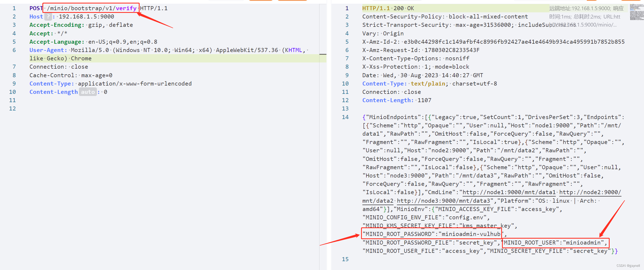The image size is (644, 270).
Task: Open the http://node1:9000/mnt/data1 link
Action: (509, 192)
